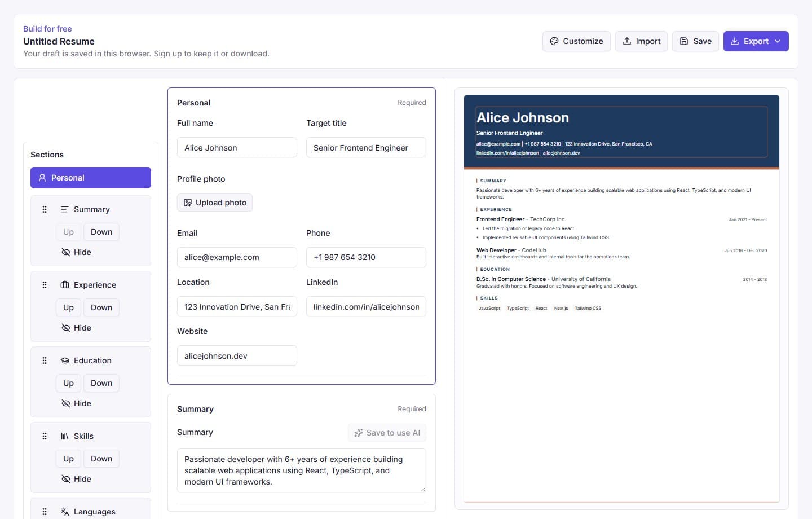Open the Customize palette options
Image resolution: width=812 pixels, height=519 pixels.
coord(576,41)
